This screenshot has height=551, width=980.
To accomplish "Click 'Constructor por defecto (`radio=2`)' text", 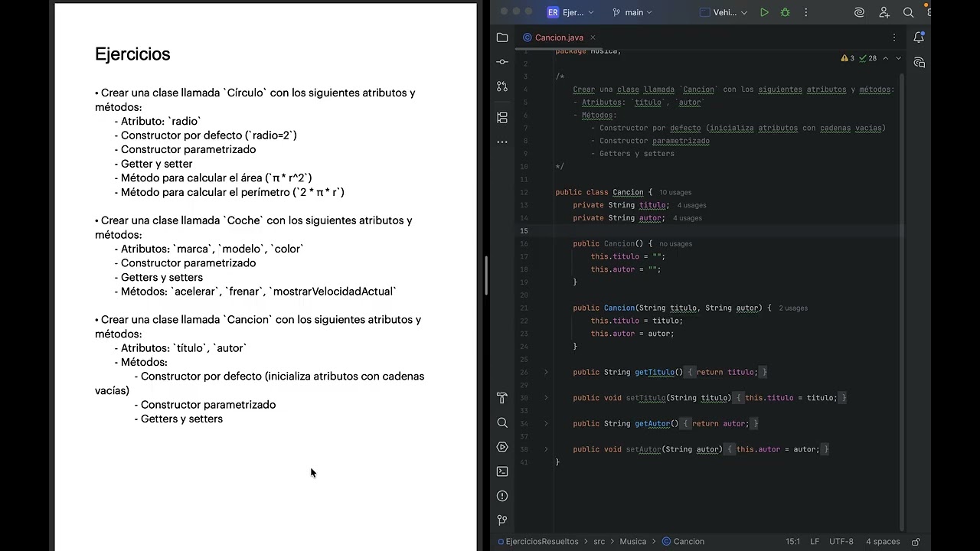I will 209,135.
